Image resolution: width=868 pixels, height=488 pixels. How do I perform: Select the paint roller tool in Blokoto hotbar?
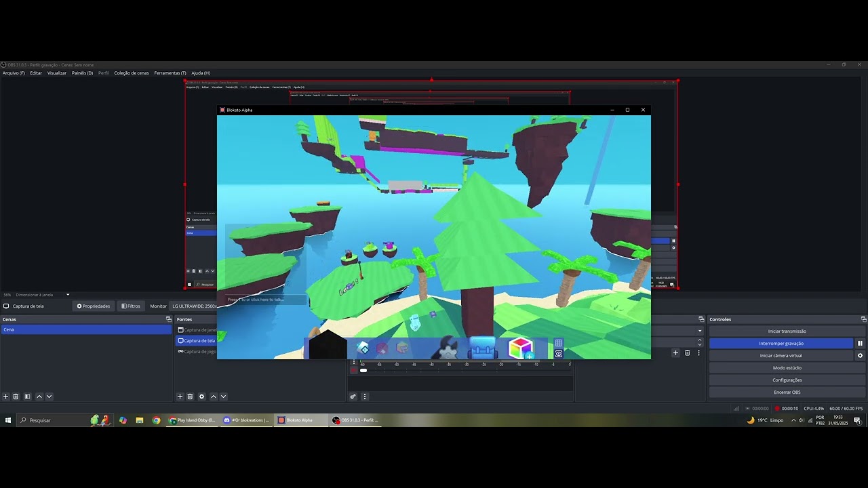(403, 348)
